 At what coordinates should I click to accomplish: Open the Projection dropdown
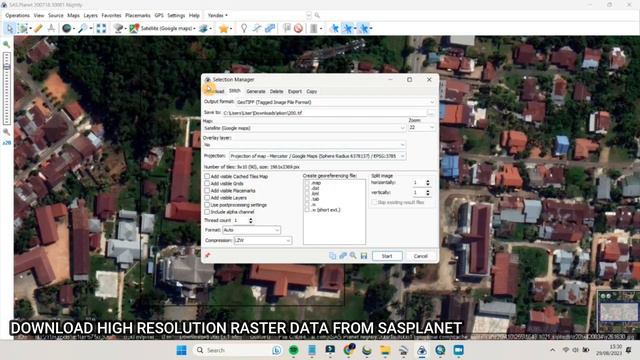(318, 156)
